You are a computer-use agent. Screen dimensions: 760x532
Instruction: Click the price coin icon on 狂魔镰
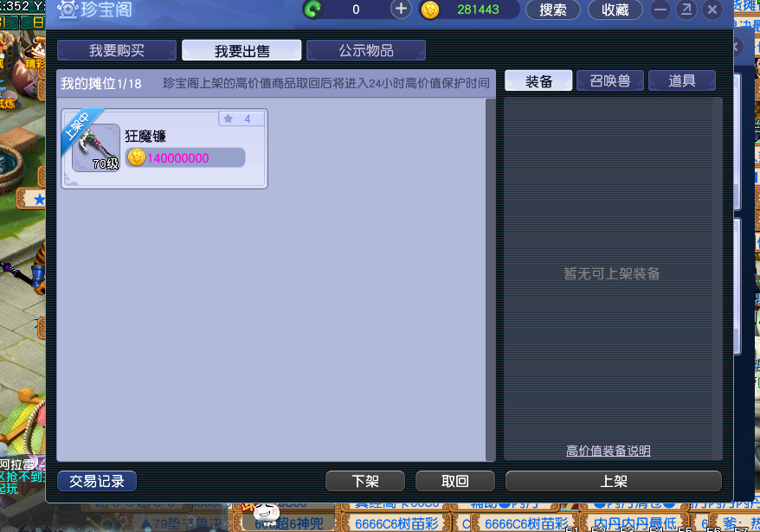(137, 157)
